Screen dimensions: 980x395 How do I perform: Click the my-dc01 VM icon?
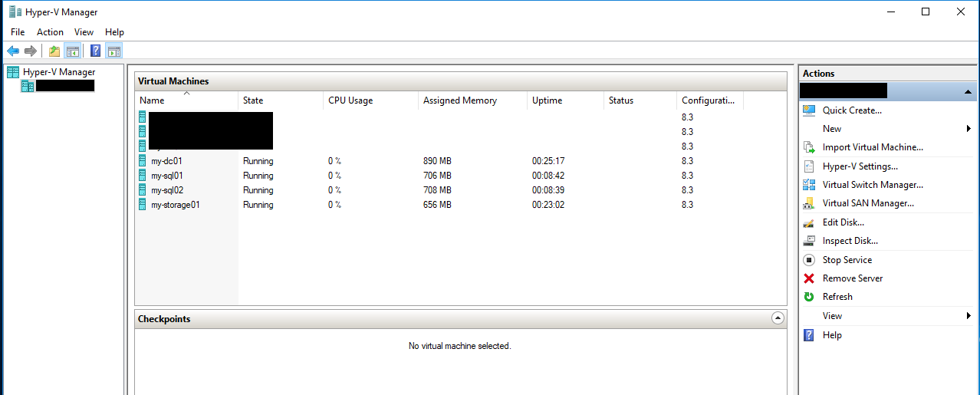coord(143,161)
